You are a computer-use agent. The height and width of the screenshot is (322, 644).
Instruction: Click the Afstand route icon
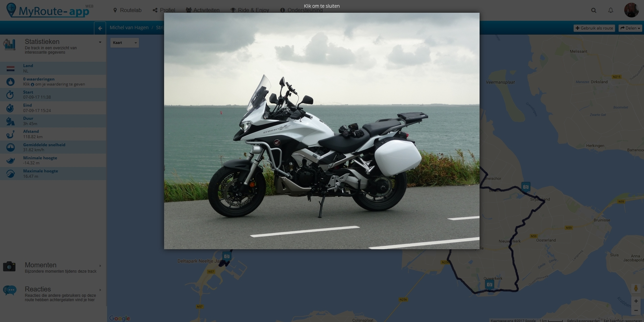pos(10,134)
